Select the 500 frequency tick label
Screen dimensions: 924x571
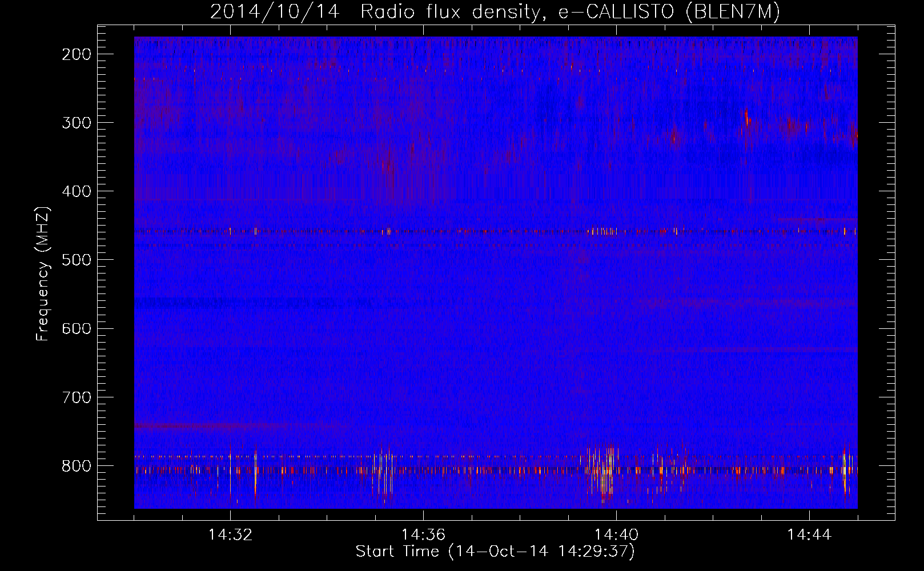coord(77,260)
